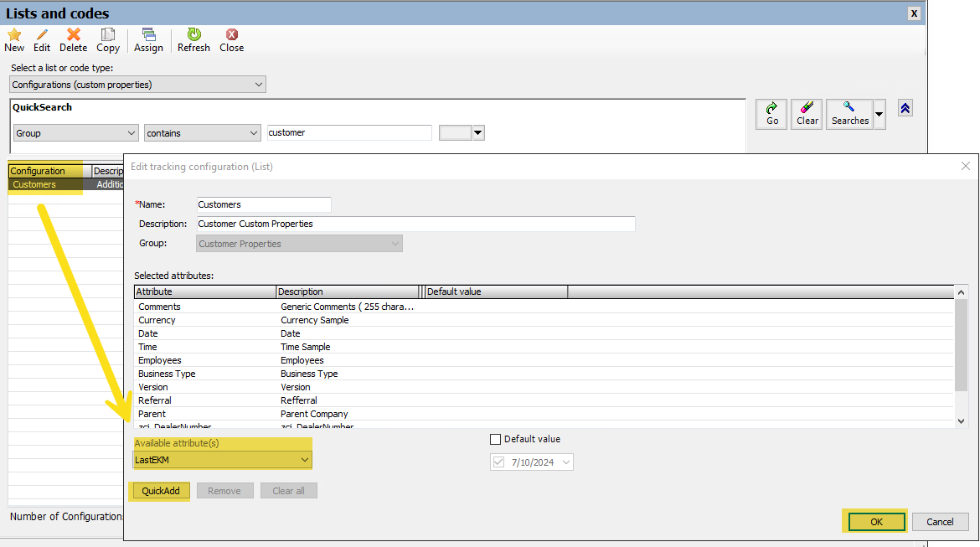This screenshot has width=980, height=547.
Task: Open the list or code type dropdown
Action: (x=258, y=85)
